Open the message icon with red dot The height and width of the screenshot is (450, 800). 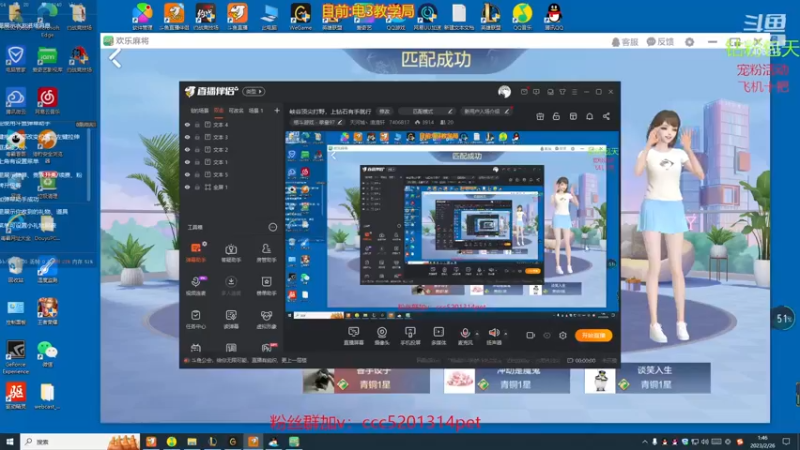pyautogui.click(x=524, y=91)
